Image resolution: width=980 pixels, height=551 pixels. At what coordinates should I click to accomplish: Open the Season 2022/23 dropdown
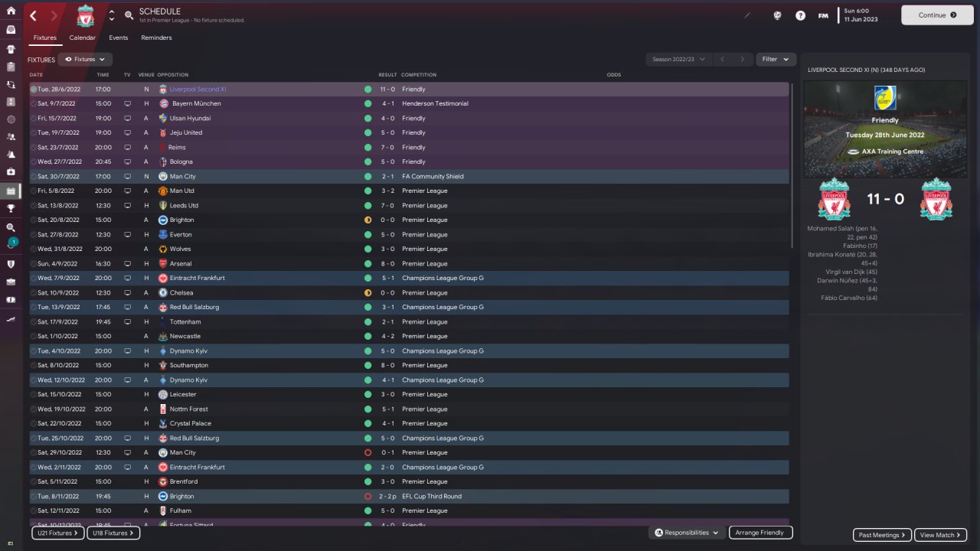point(678,59)
